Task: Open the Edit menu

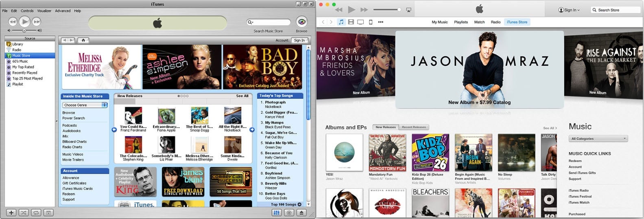Action: point(14,11)
